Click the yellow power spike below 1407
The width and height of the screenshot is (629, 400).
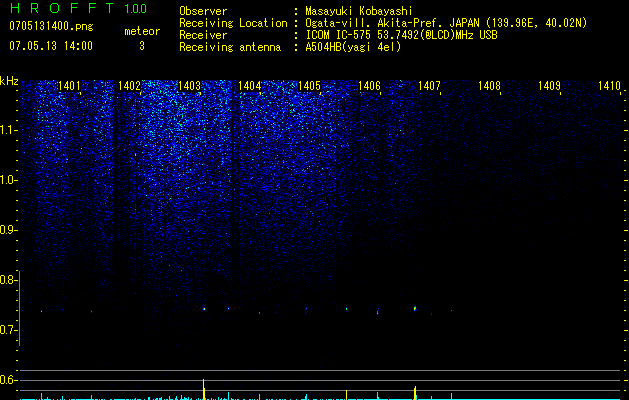coord(415,393)
